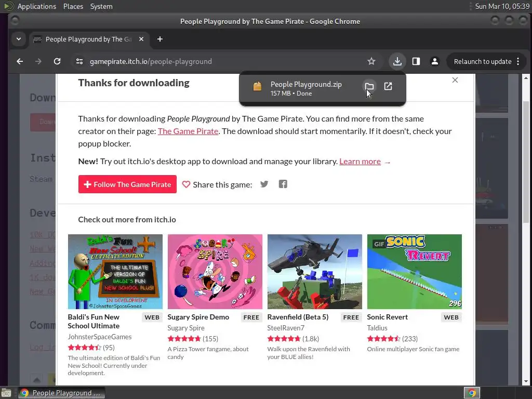Screen dimensions: 532x399
Task: Open Taldius author link
Action: (x=377, y=328)
